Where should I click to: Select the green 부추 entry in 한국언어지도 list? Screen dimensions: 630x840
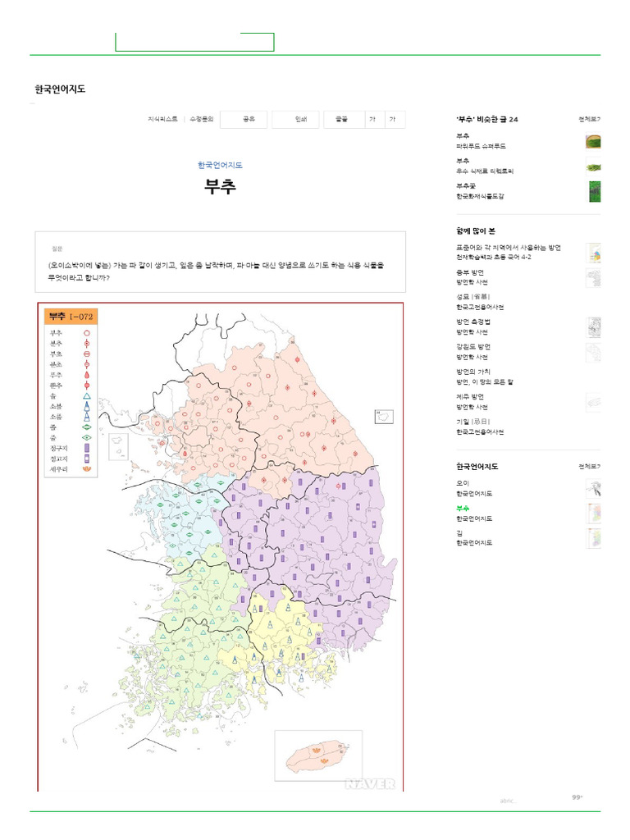tap(463, 509)
